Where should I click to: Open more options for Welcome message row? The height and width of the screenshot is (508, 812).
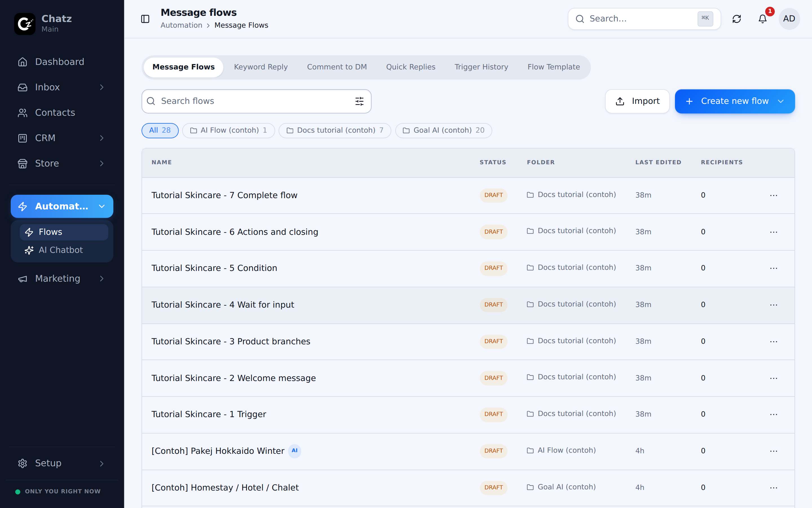[774, 378]
